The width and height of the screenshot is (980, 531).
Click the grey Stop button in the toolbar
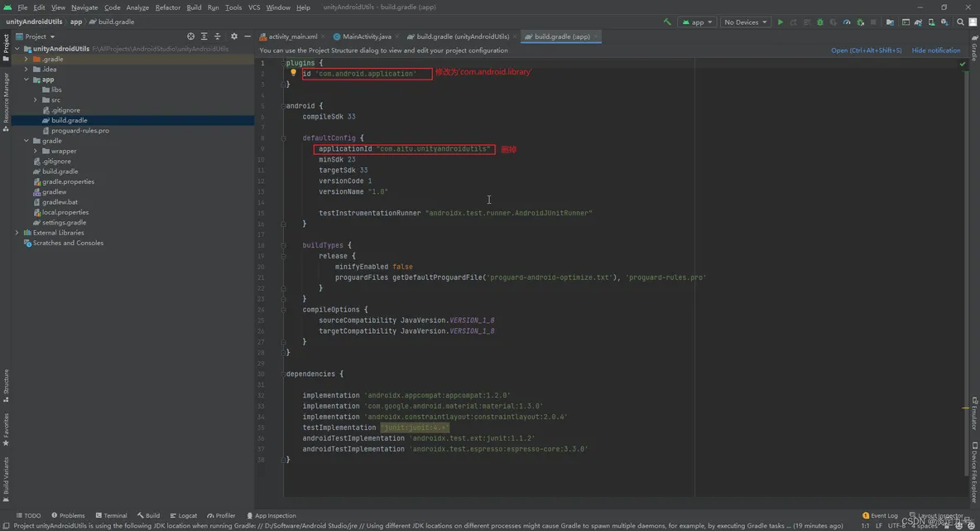pyautogui.click(x=873, y=22)
